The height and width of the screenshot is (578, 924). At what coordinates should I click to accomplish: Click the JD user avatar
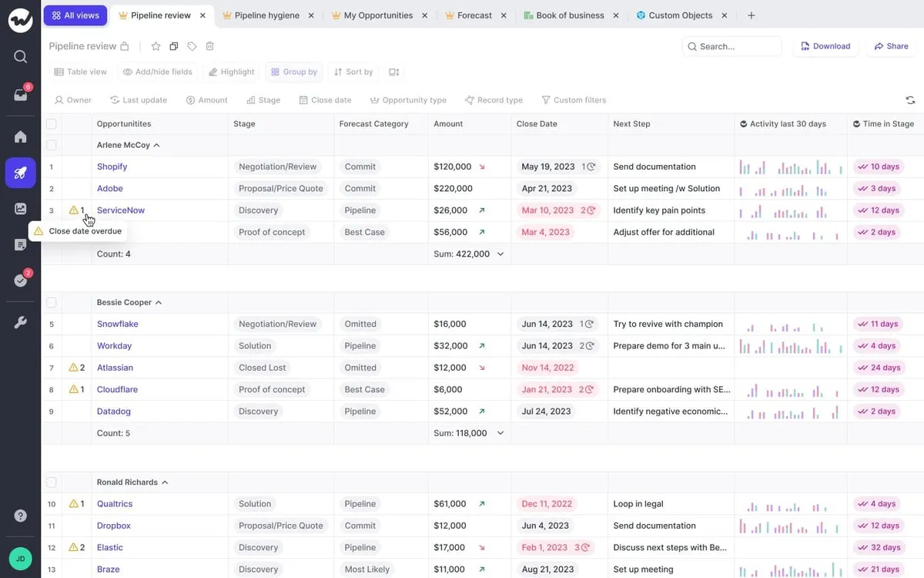[20, 559]
